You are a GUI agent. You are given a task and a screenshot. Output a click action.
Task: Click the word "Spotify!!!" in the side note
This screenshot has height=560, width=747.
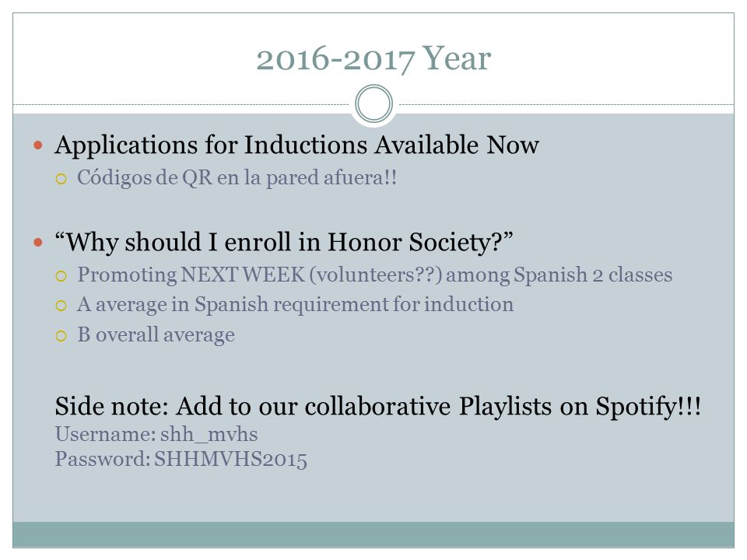tap(648, 407)
